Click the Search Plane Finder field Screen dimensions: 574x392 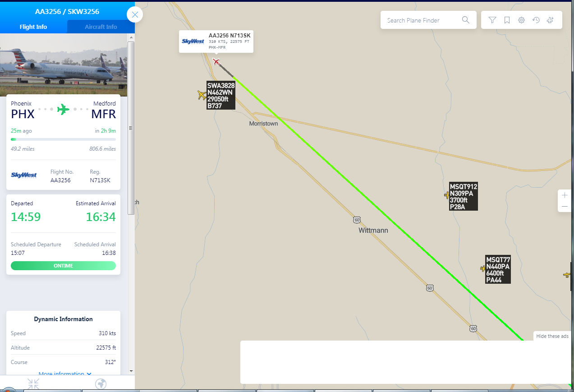(422, 20)
